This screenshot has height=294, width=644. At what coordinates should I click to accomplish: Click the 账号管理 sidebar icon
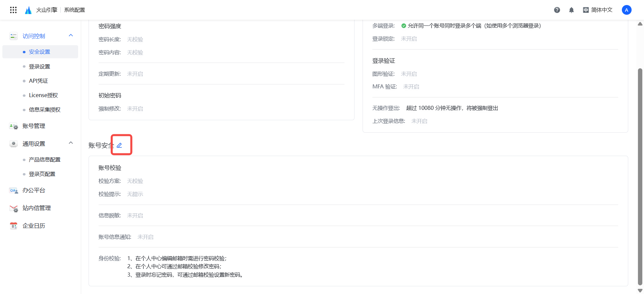point(13,126)
